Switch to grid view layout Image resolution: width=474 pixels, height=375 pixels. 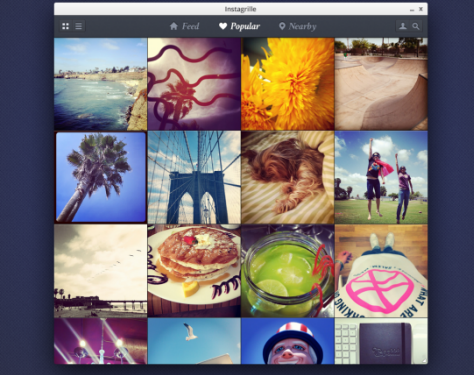coord(66,26)
